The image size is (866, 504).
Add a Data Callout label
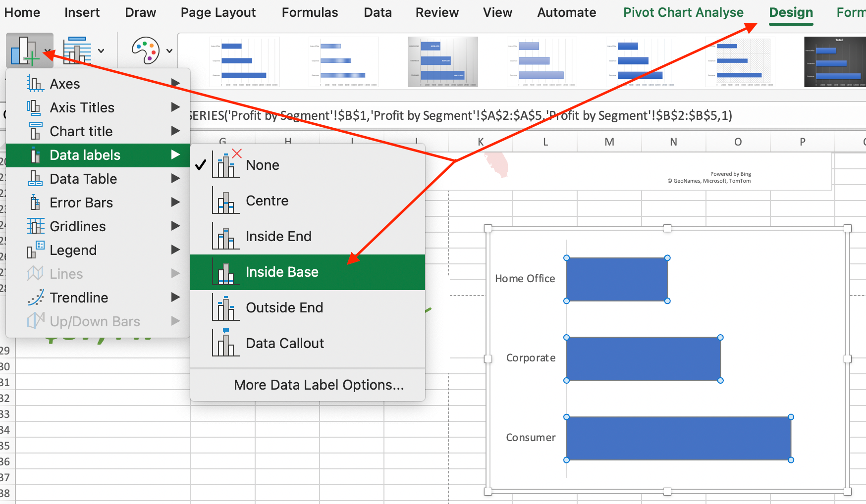tap(284, 343)
